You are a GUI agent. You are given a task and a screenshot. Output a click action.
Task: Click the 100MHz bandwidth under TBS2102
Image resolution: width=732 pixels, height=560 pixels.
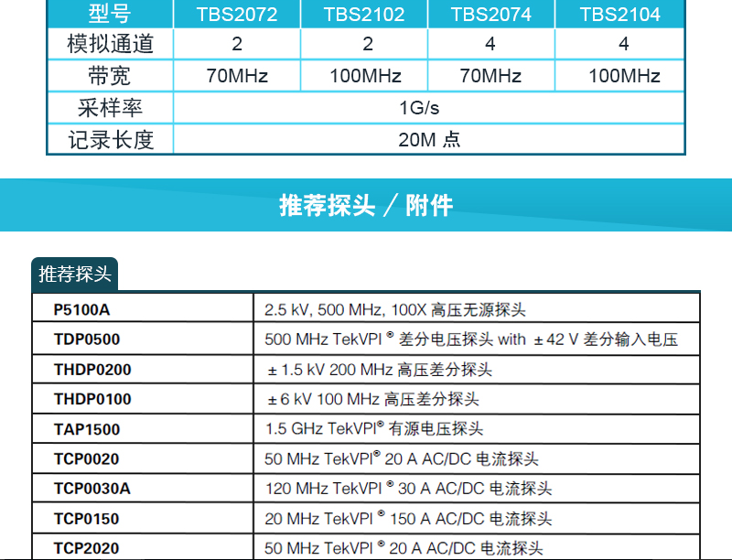click(x=365, y=76)
